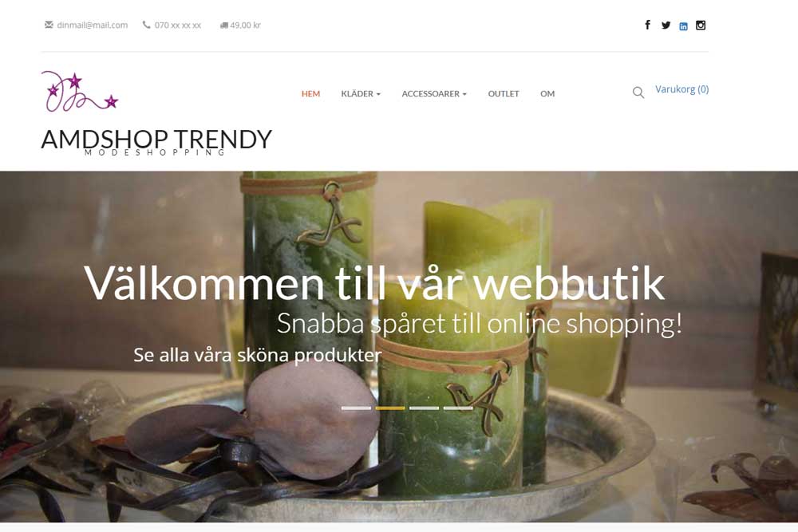Open the OUTLET menu item
Image resolution: width=798 pixels, height=532 pixels.
[504, 93]
